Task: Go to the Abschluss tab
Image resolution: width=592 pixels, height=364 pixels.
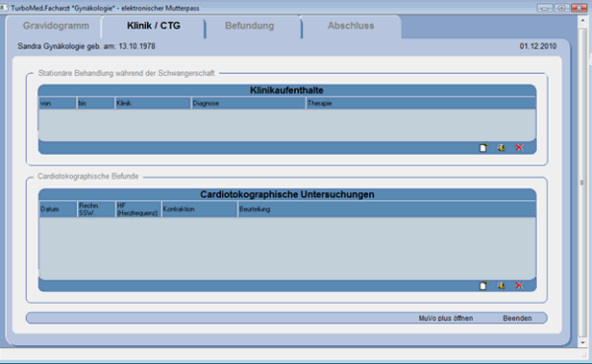Action: point(350,26)
